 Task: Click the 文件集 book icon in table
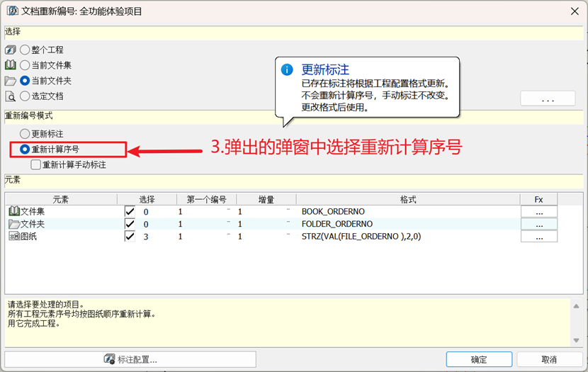coord(14,211)
